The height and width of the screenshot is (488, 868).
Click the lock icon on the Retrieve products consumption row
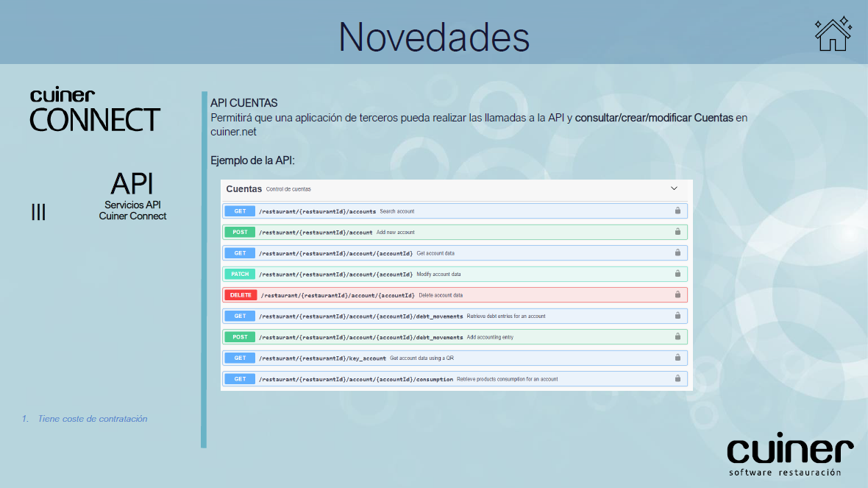(677, 379)
